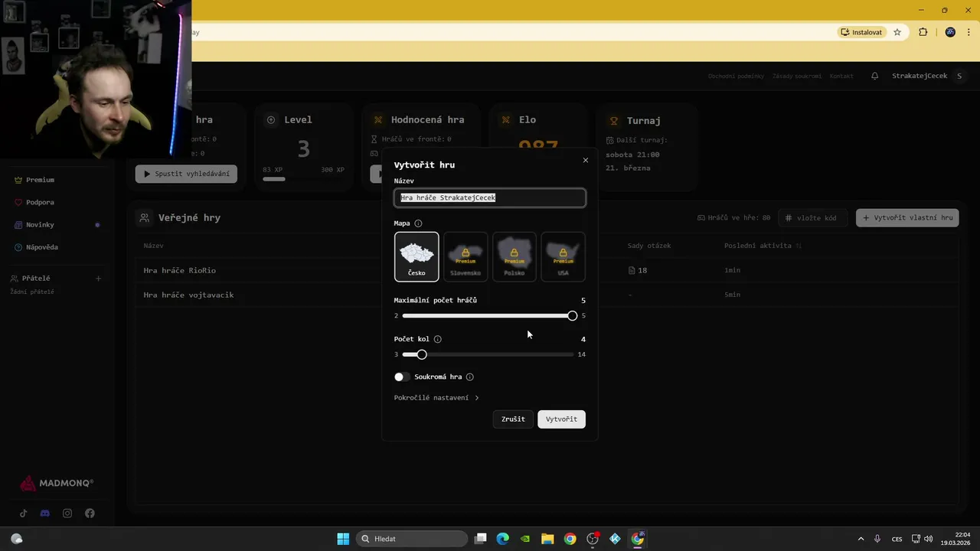The height and width of the screenshot is (551, 980).
Task: Click Vytvořit vlastní hru button
Action: (x=907, y=218)
